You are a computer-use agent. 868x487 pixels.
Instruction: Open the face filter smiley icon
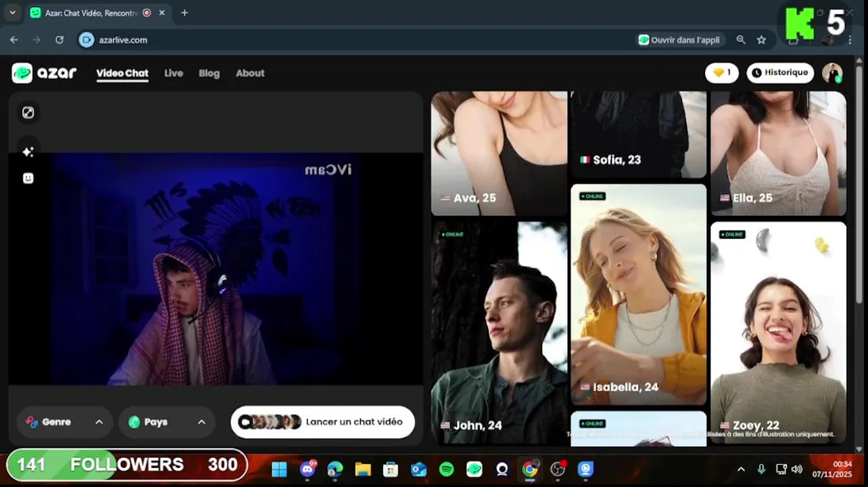click(x=28, y=178)
